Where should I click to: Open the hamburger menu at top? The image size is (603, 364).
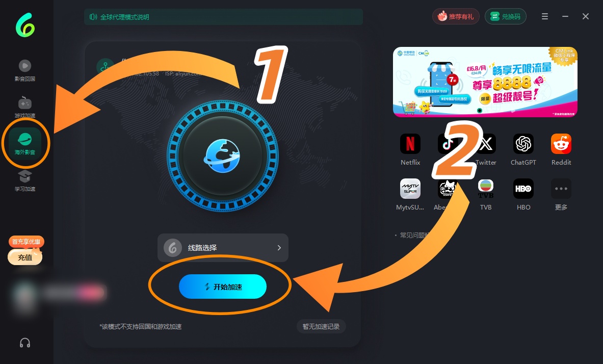(544, 16)
